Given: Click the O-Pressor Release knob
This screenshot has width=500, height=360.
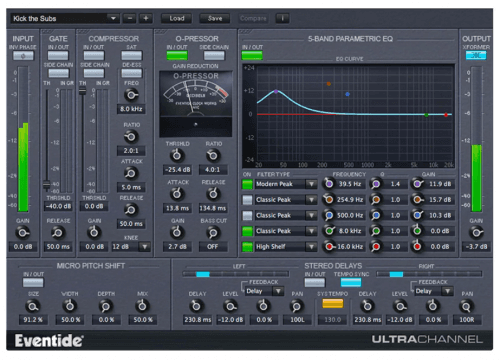Looking at the screenshot, I should 213,194.
